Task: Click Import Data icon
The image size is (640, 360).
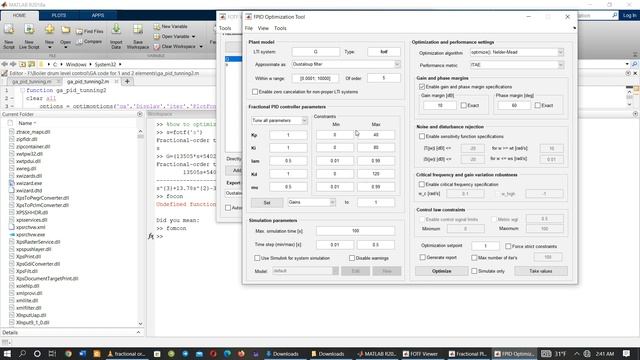Action: coord(116,29)
